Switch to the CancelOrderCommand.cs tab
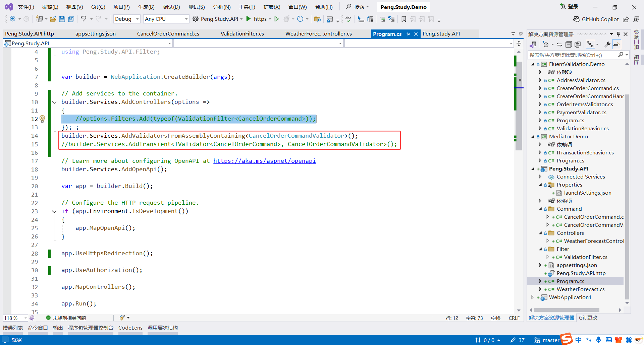 (x=168, y=34)
